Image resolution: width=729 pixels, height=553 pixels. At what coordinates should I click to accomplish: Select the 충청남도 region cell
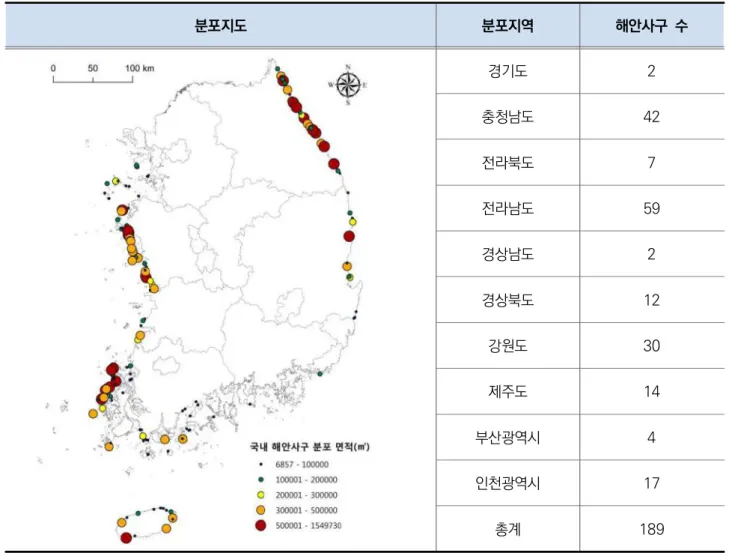coord(508,117)
